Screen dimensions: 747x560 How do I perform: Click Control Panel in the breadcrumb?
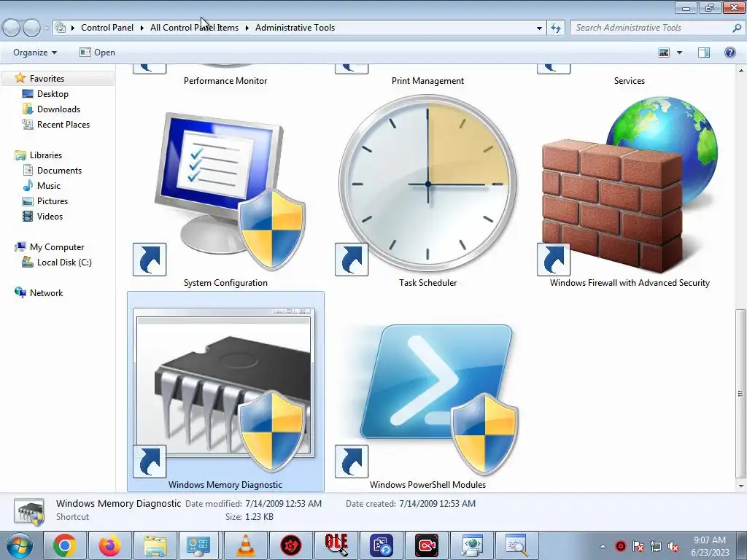pyautogui.click(x=107, y=28)
